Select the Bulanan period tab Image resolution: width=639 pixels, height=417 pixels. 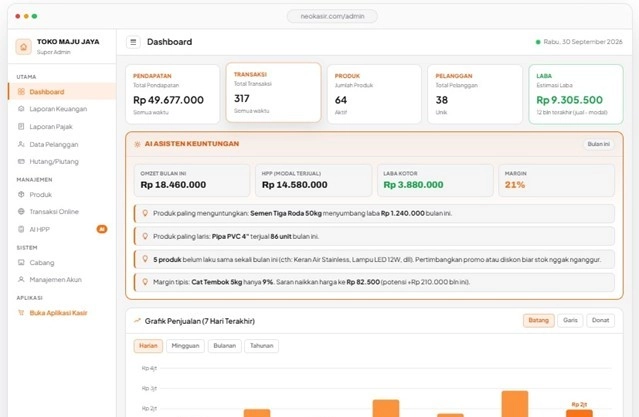click(x=225, y=346)
